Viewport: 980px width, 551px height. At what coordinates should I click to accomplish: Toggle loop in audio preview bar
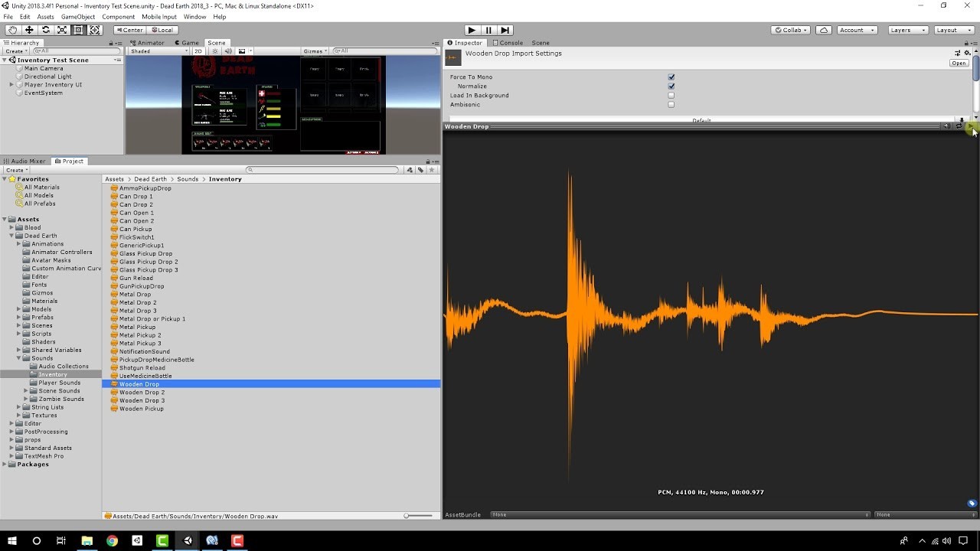[959, 126]
